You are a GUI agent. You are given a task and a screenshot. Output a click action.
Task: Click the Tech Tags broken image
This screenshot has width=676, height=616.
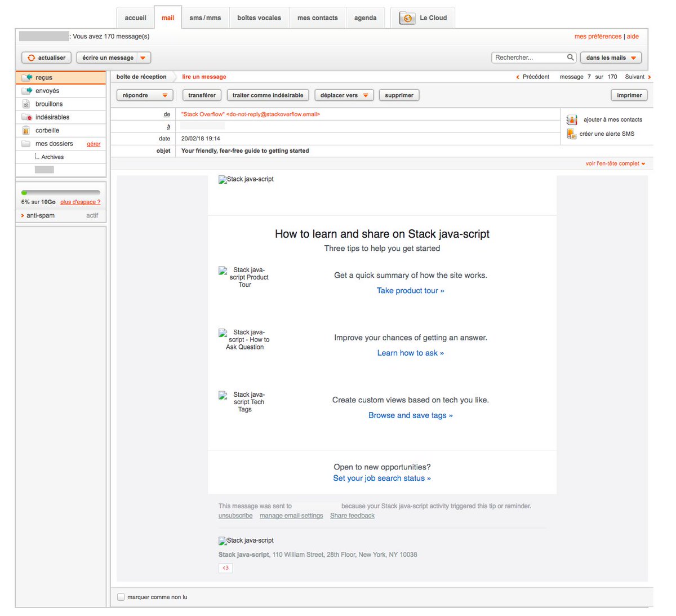[x=244, y=402]
